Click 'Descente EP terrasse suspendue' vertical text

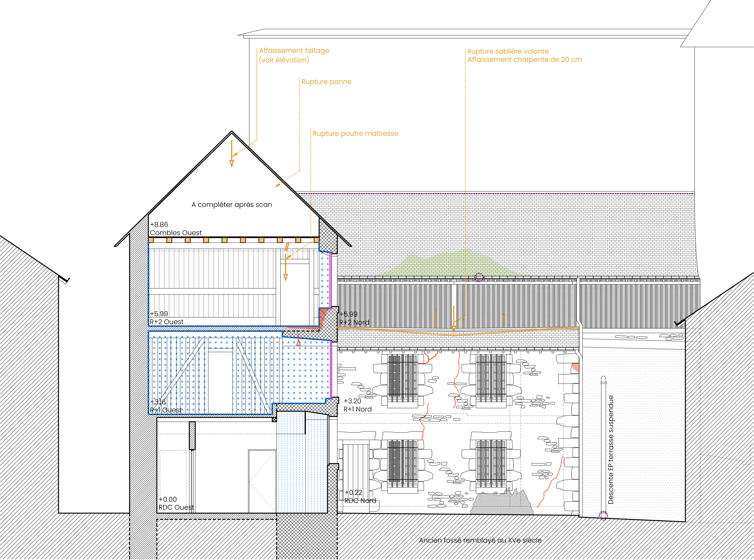[611, 449]
